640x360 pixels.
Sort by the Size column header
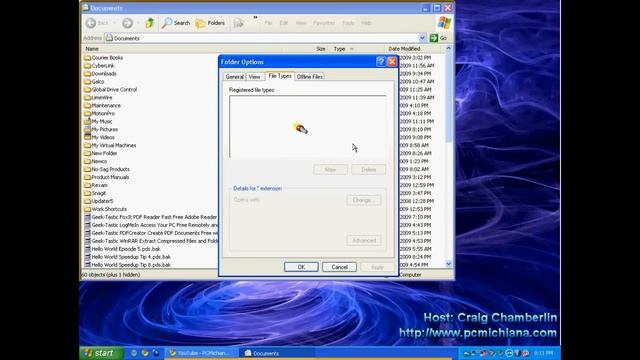tap(320, 49)
